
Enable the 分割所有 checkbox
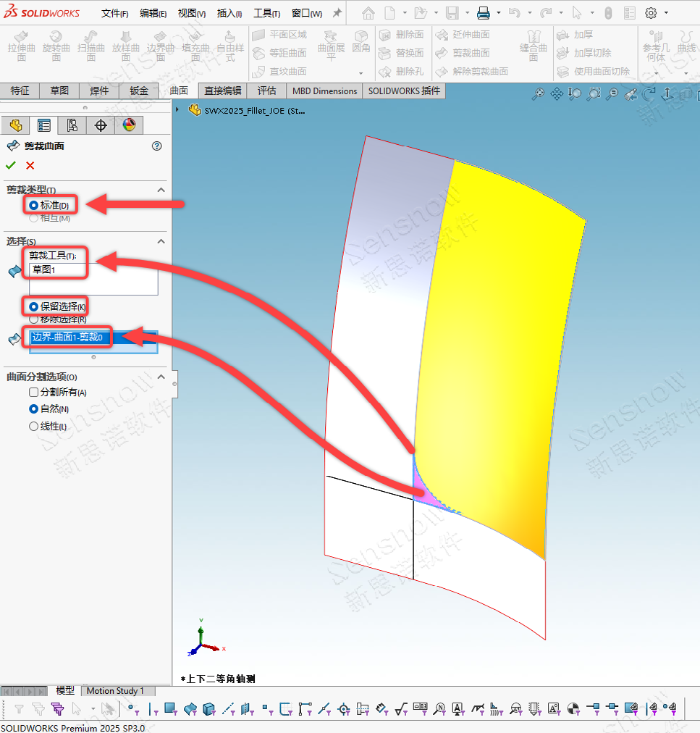(33, 392)
